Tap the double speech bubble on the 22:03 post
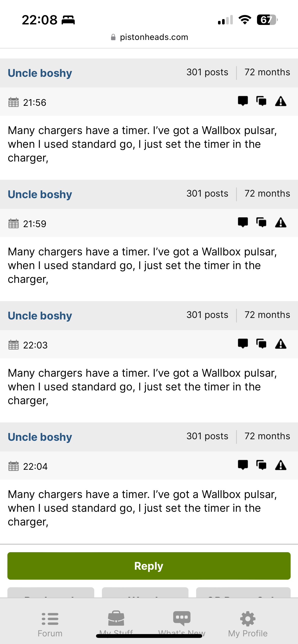The height and width of the screenshot is (644, 298). [x=261, y=344]
